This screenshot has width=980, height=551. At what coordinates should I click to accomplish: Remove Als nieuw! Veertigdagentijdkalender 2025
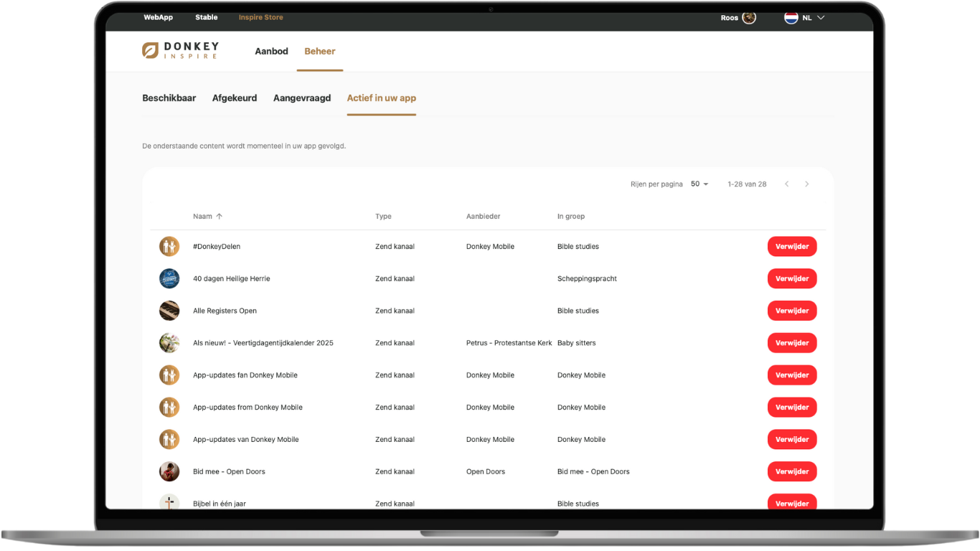tap(792, 343)
